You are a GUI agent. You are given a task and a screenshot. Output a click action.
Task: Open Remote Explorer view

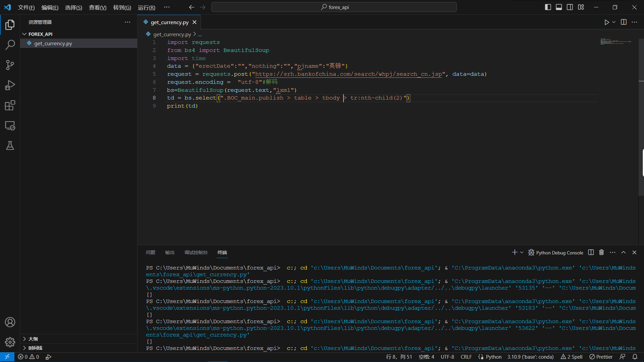coord(10,126)
